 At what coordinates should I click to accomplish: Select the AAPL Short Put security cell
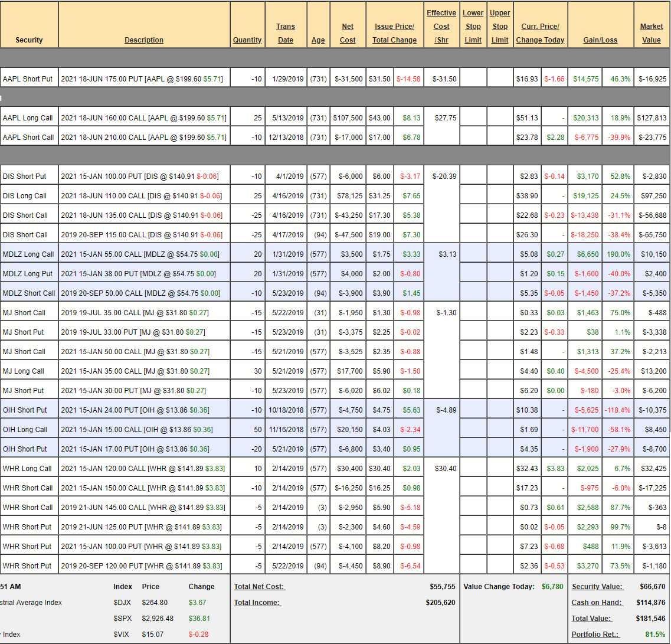pyautogui.click(x=28, y=79)
